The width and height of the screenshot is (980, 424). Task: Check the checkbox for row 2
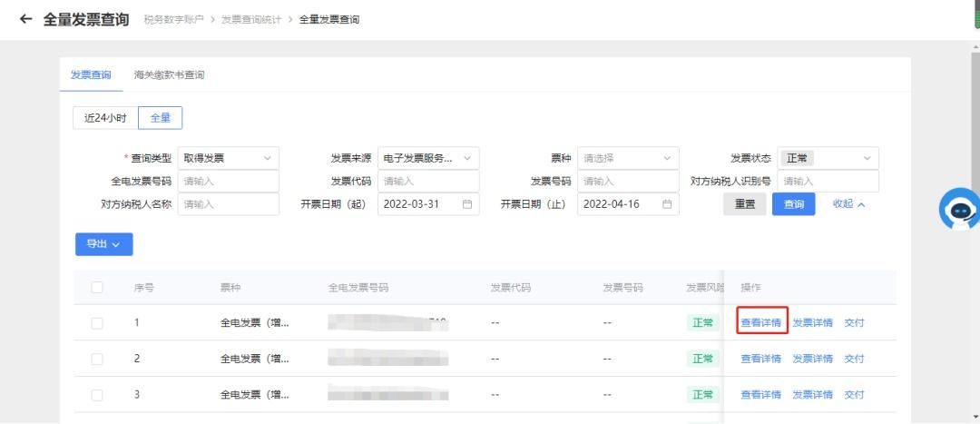click(97, 359)
